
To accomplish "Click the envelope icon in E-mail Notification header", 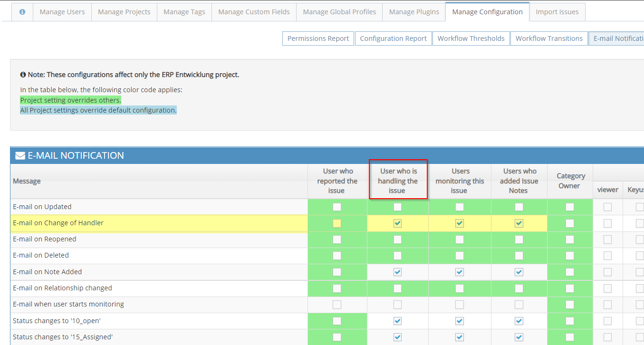I will click(x=20, y=156).
